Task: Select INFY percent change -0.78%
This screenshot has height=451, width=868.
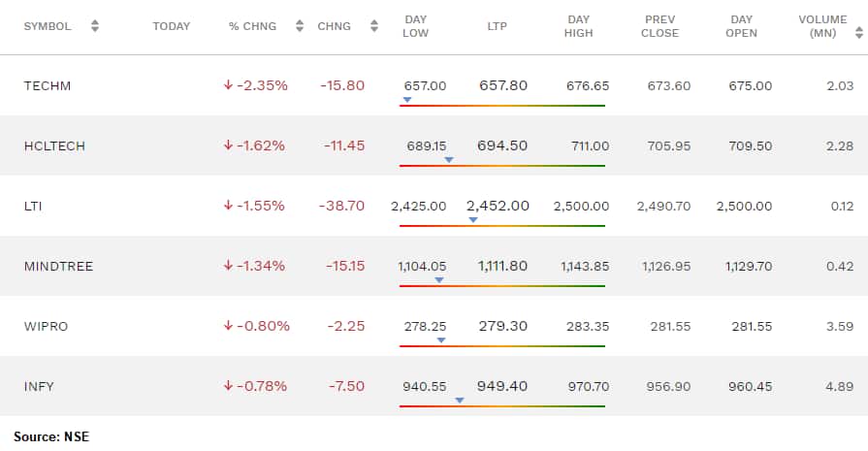Action: 262,386
